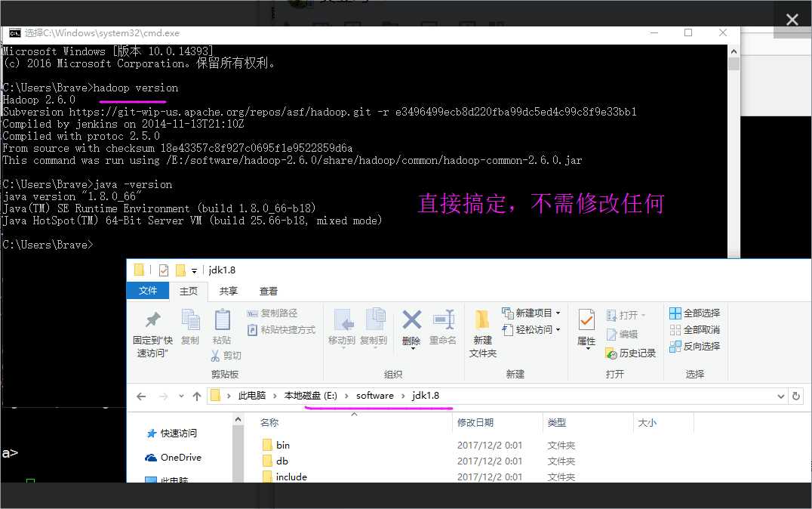Go back with Explorer back arrow
Image resolution: width=812 pixels, height=509 pixels.
point(141,396)
